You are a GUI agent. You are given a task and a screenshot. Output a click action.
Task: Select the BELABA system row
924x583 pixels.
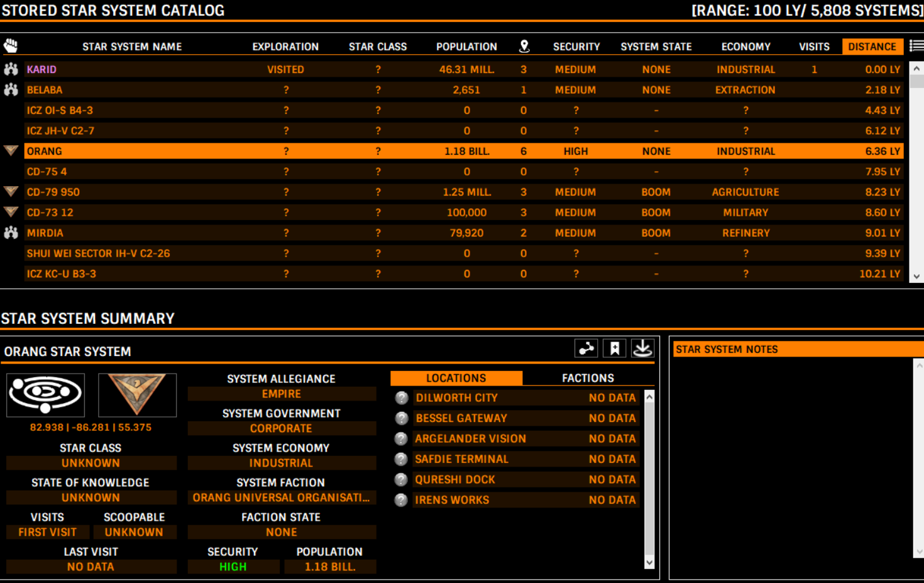point(464,90)
